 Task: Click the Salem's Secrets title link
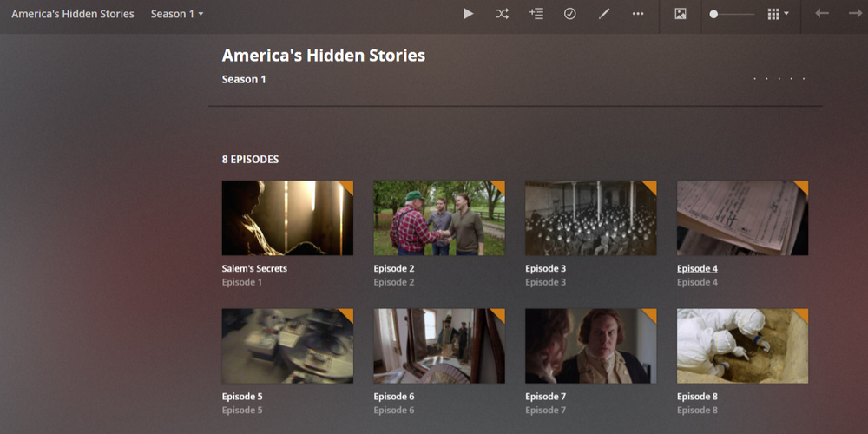tap(254, 268)
